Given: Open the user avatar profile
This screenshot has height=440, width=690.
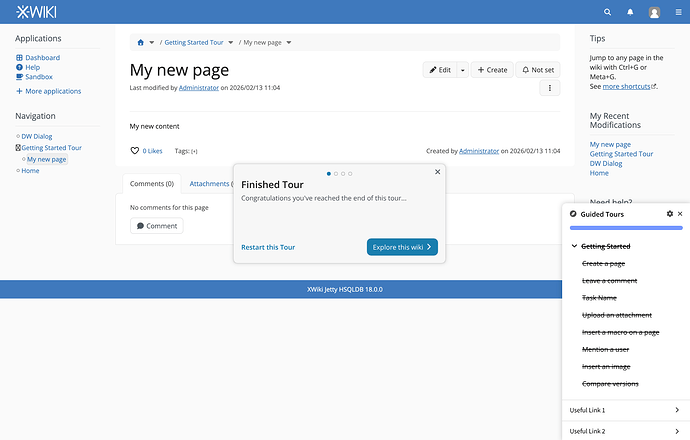Looking at the screenshot, I should pyautogui.click(x=654, y=12).
